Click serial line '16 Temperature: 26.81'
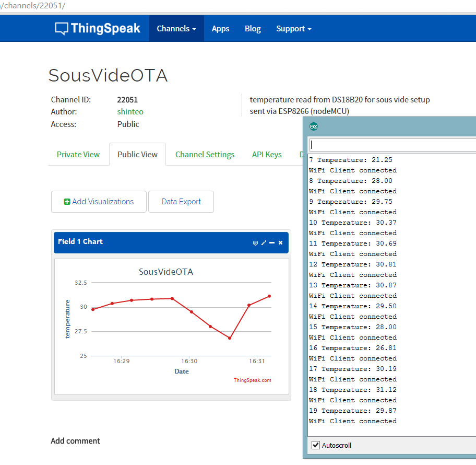 coord(353,348)
